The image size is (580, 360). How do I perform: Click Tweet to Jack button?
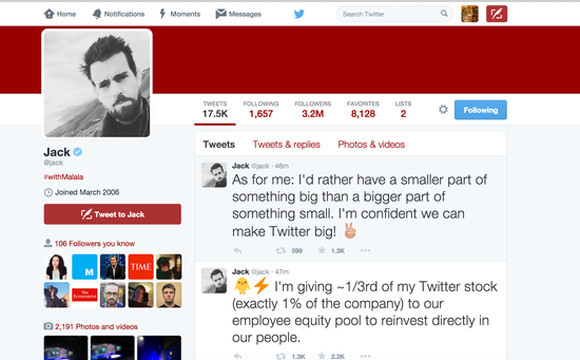112,214
